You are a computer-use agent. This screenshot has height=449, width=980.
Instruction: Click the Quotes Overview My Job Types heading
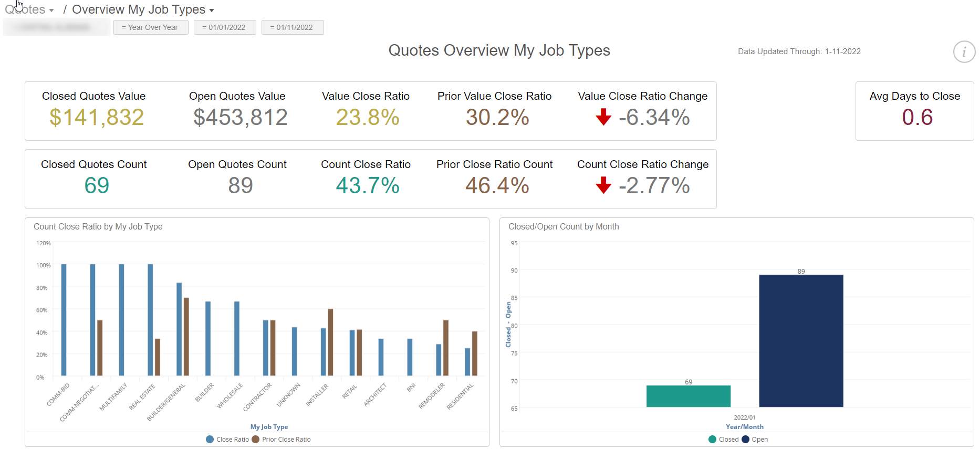click(499, 50)
